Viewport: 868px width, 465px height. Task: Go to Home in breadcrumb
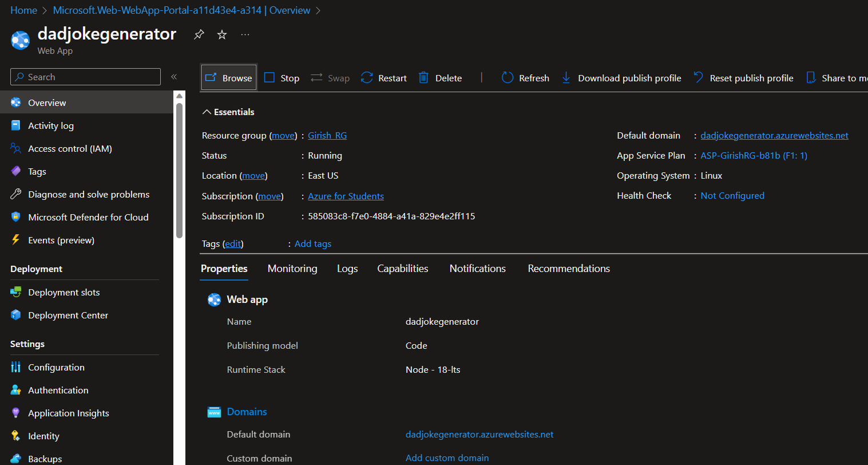click(x=23, y=10)
